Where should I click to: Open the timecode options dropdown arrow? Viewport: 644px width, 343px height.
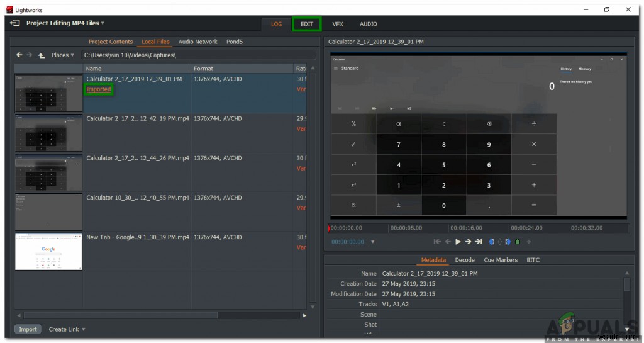coord(372,242)
